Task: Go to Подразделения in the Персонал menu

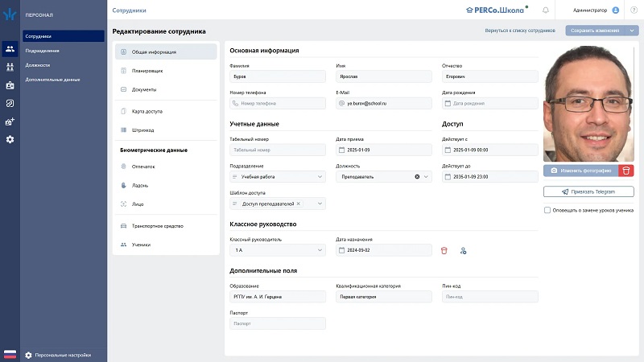Action: (x=42, y=51)
